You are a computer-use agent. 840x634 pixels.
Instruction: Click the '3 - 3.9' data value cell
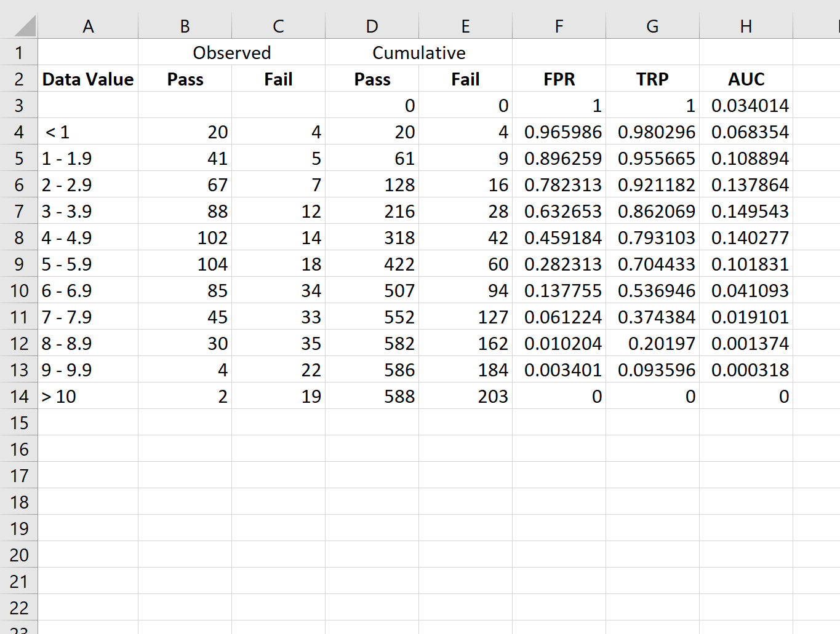[x=88, y=211]
